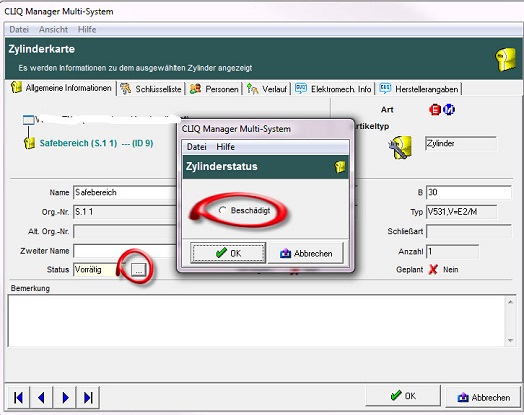The height and width of the screenshot is (415, 524).
Task: Click into the Bemerkung text area
Action: click(257, 321)
